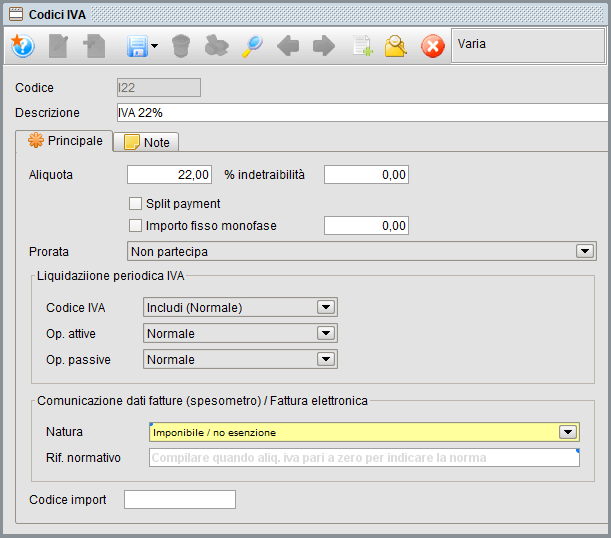Click the new document plus icon
Screen dimensions: 611x538
coord(361,46)
